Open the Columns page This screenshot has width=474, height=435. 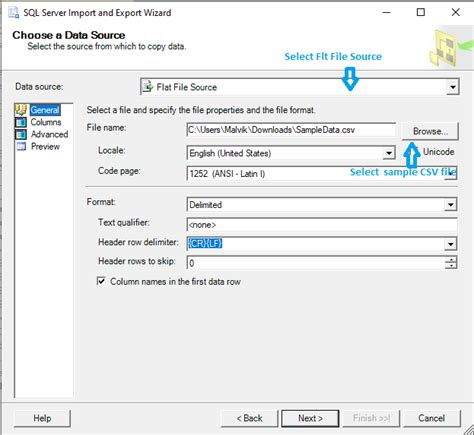(46, 122)
